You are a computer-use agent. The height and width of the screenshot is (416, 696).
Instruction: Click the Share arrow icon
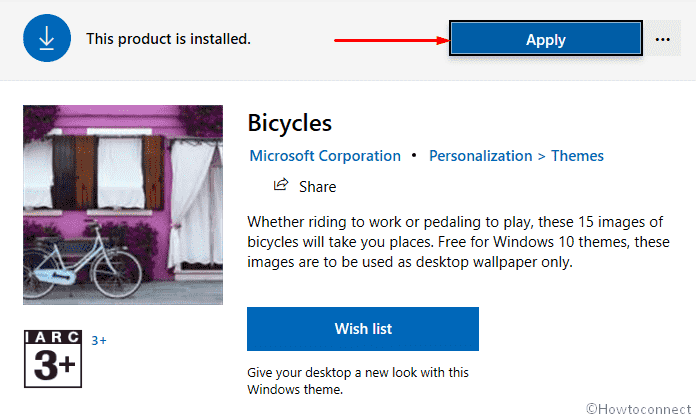[x=281, y=185]
